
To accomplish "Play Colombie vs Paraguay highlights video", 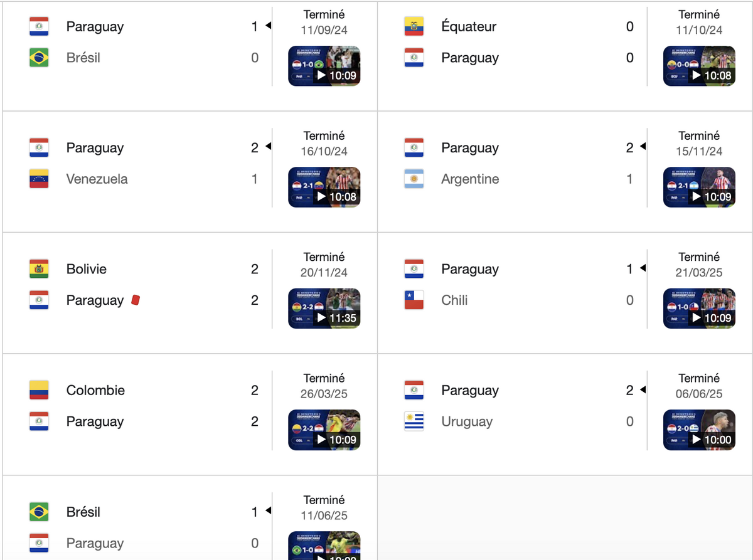I will click(324, 430).
